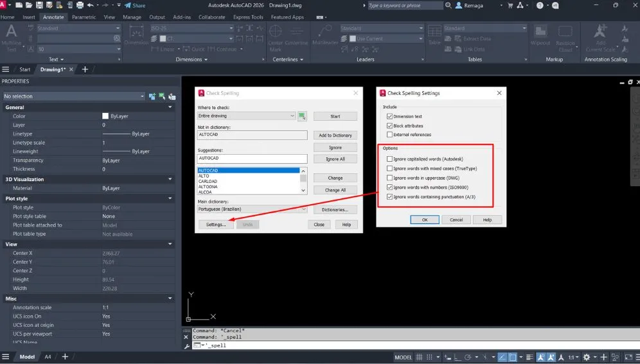Collapse the Plot style section

[170, 198]
